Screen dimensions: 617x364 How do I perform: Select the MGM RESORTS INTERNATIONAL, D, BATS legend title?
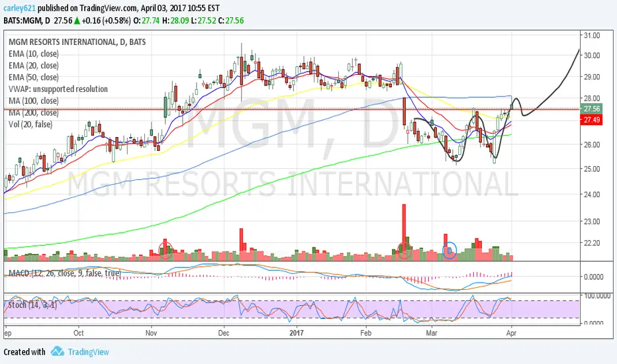pos(77,42)
